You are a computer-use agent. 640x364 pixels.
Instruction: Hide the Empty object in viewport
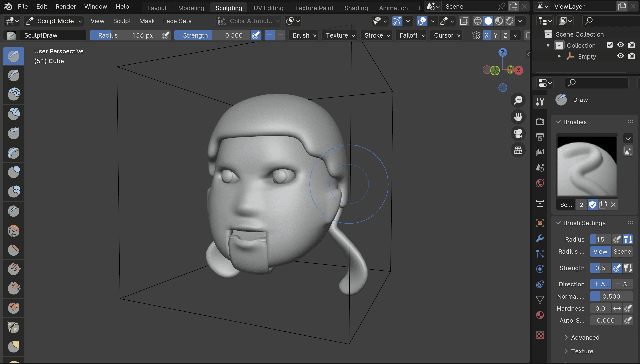click(620, 56)
